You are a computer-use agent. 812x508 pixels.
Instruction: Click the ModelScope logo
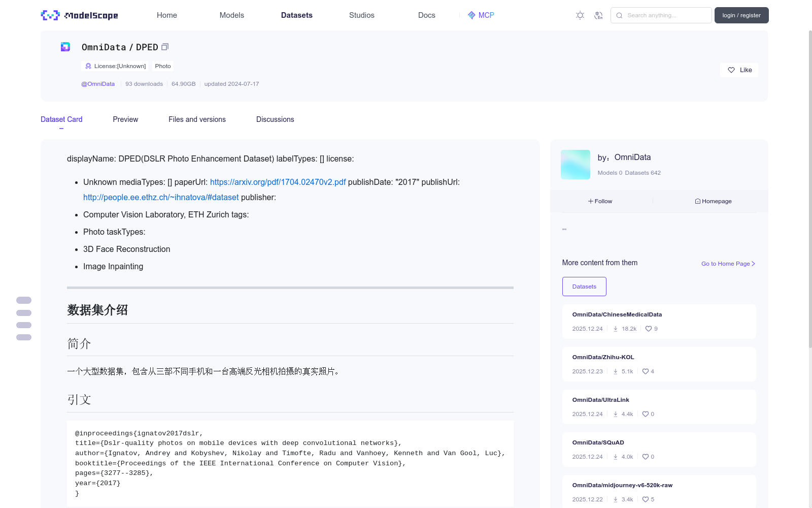(79, 15)
